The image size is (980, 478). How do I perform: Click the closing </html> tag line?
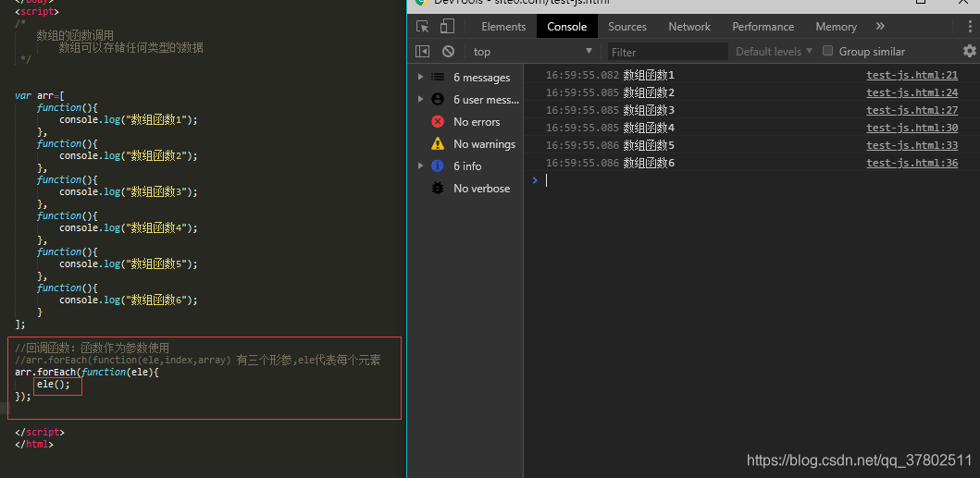(34, 445)
